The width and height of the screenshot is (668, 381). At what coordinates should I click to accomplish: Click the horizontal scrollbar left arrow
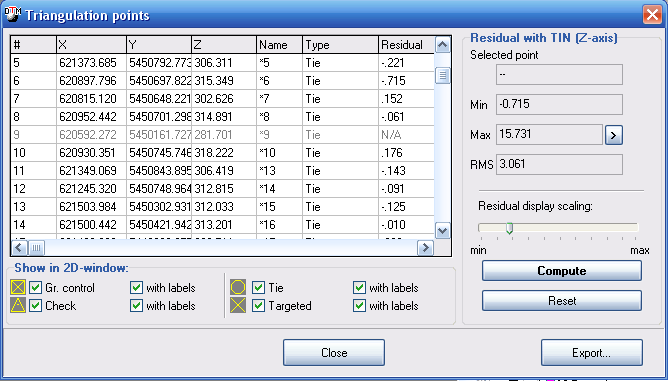[20, 247]
